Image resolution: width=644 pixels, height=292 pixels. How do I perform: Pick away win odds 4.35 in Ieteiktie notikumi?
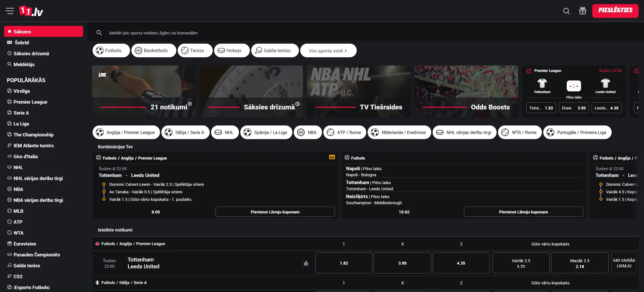click(461, 263)
